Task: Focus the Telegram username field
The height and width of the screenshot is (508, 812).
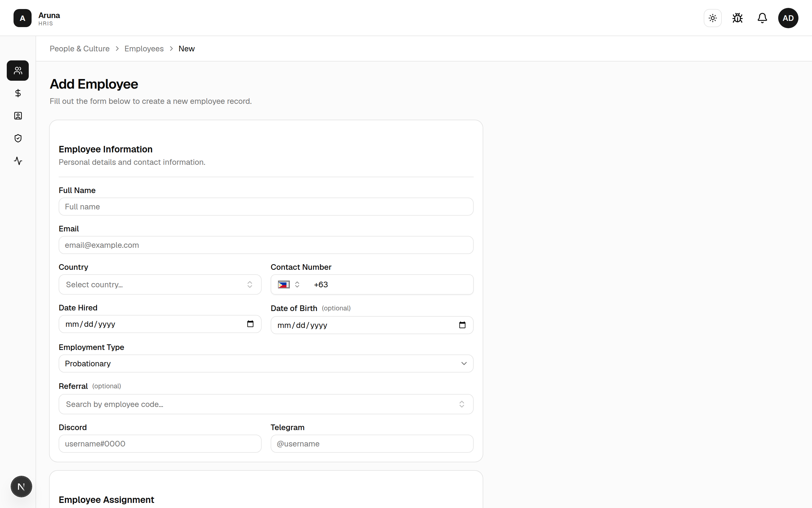Action: coord(372,444)
